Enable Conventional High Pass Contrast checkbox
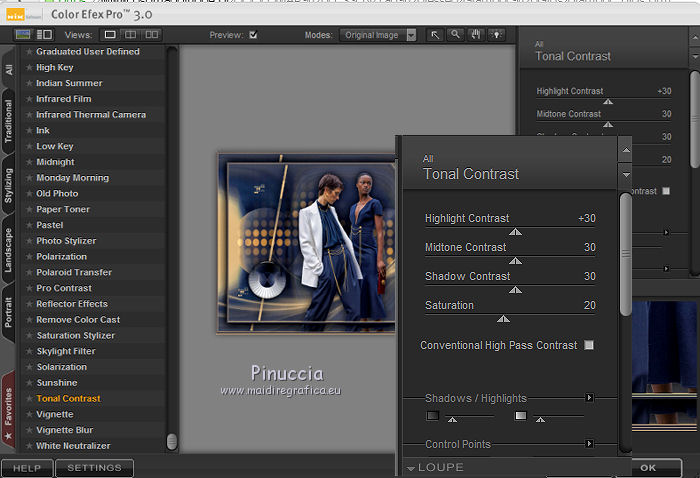This screenshot has height=478, width=700. (589, 345)
